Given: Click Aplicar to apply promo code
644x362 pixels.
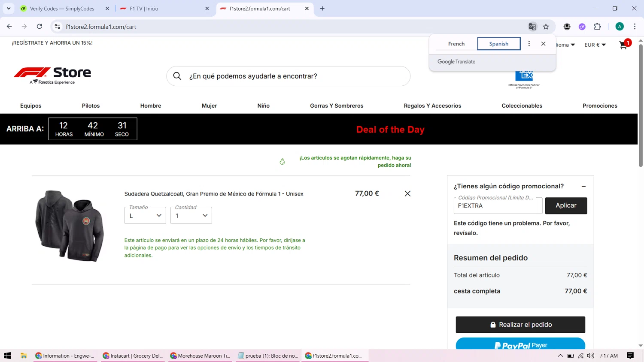Looking at the screenshot, I should [566, 205].
